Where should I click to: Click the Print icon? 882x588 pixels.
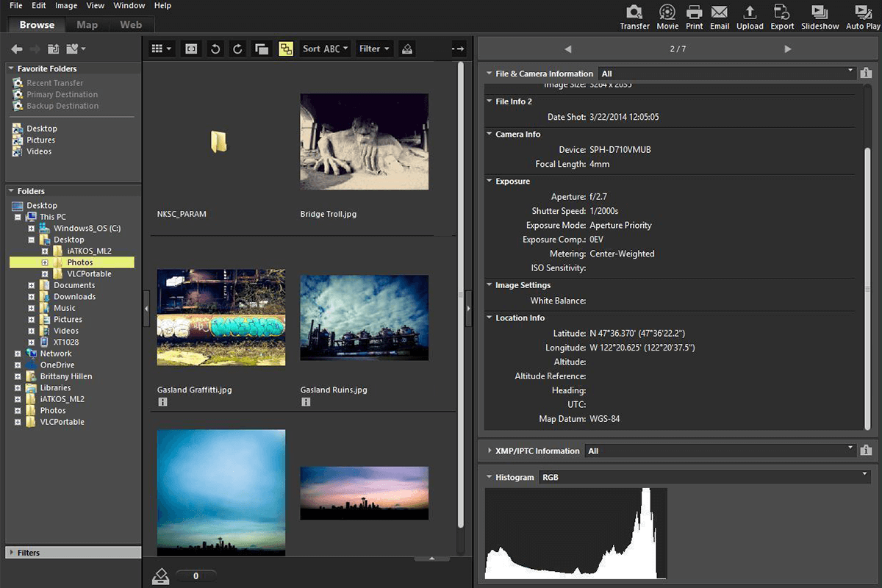click(694, 15)
